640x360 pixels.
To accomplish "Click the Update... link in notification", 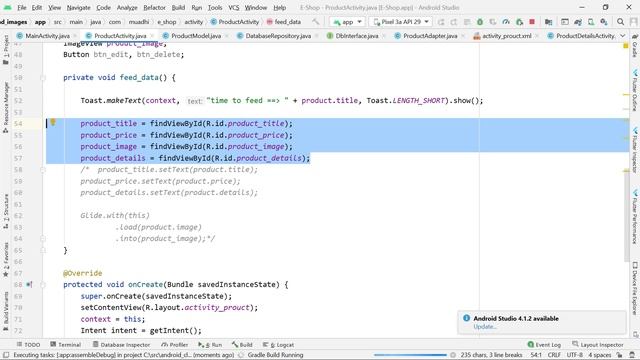I will click(484, 327).
